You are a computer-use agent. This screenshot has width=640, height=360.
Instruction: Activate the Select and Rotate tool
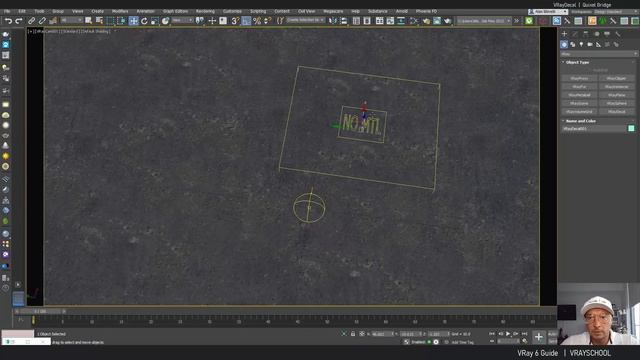pyautogui.click(x=144, y=21)
